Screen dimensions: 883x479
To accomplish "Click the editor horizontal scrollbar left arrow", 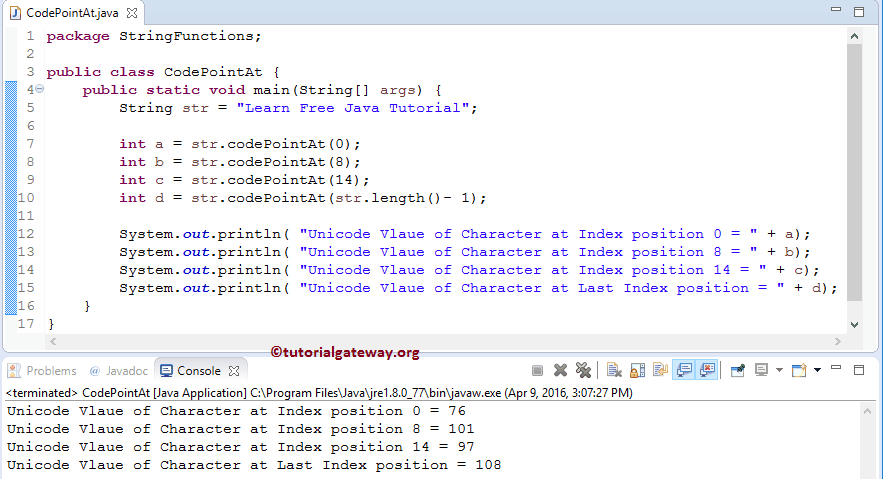I will click(x=53, y=341).
